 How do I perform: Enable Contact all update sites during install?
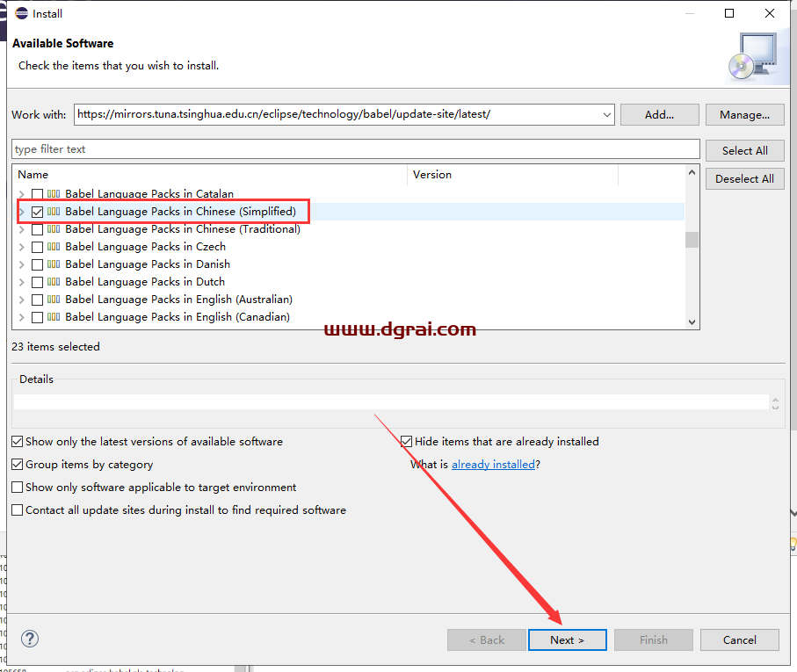18,509
